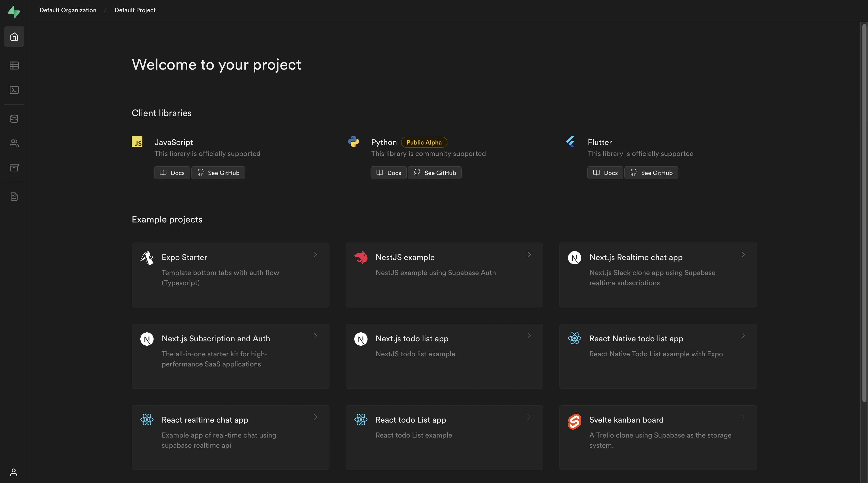868x483 pixels.
Task: Click React todo List app logo
Action: coord(361,420)
